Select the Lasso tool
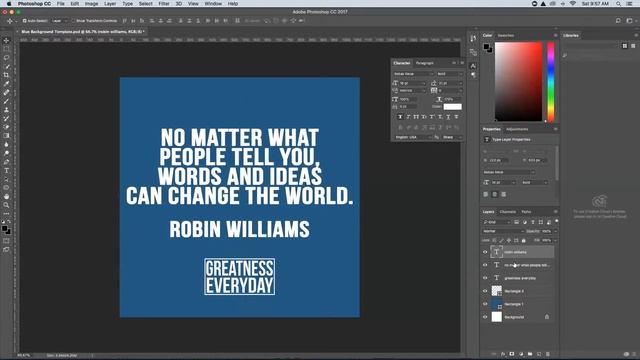The image size is (640, 360). point(6,58)
